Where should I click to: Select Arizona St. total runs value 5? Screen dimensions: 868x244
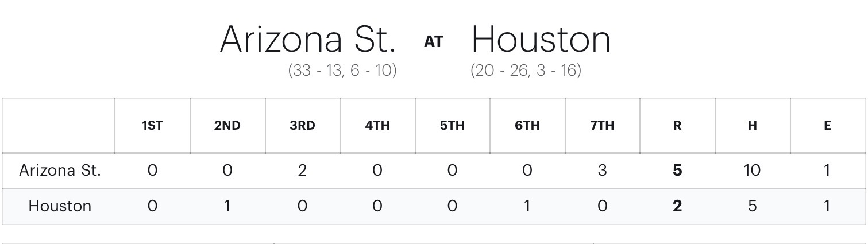pos(677,171)
